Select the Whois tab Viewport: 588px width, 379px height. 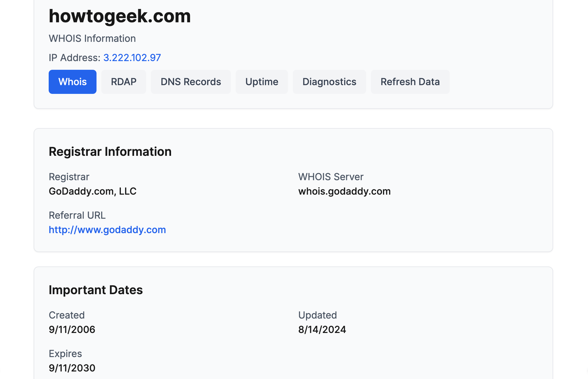coord(72,82)
